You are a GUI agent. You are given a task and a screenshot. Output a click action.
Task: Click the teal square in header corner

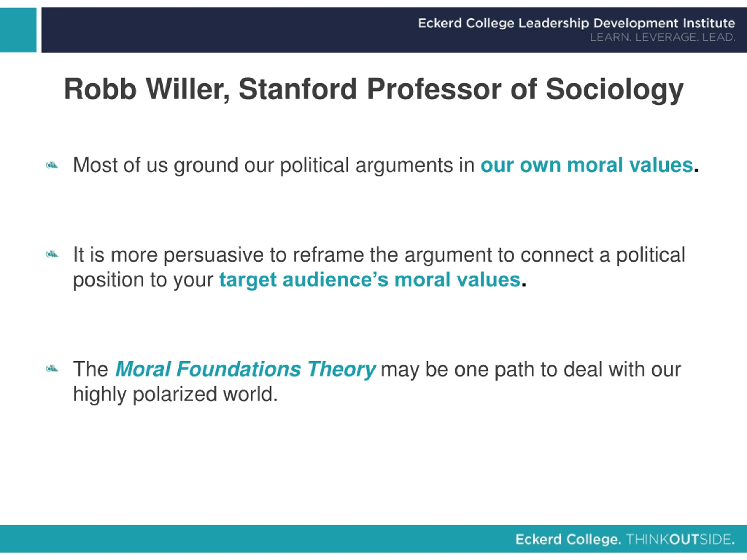(18, 30)
